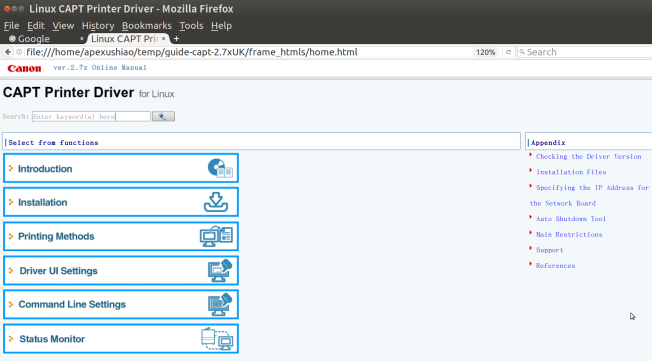
Task: Click the orange arrow beside Status Monitor
Action: pos(11,339)
